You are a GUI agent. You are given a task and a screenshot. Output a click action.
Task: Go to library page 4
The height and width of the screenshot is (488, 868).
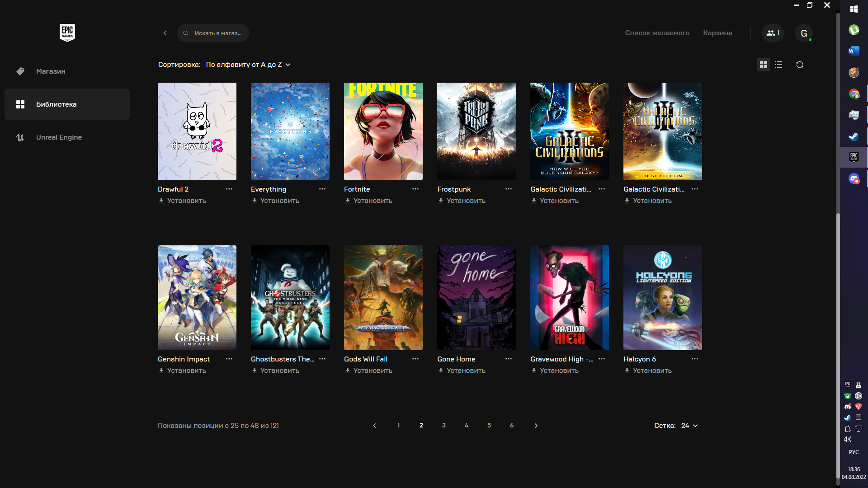[x=466, y=426]
